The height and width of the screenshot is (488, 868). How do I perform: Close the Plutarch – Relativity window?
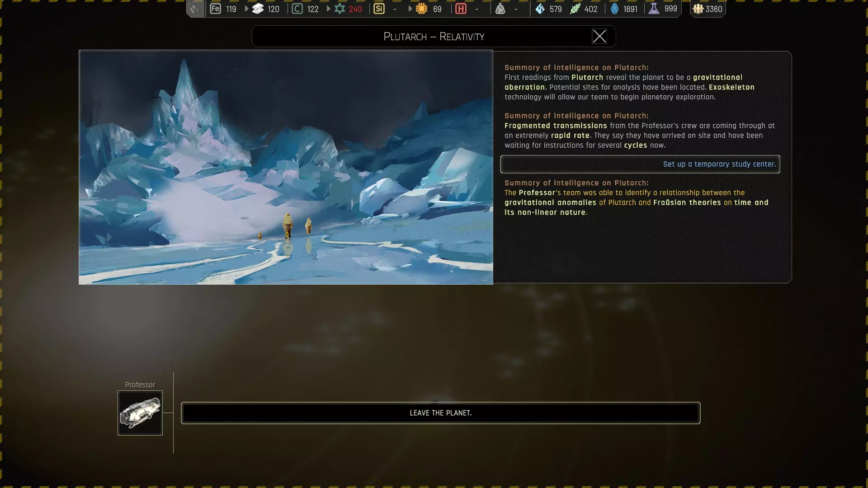click(x=599, y=36)
